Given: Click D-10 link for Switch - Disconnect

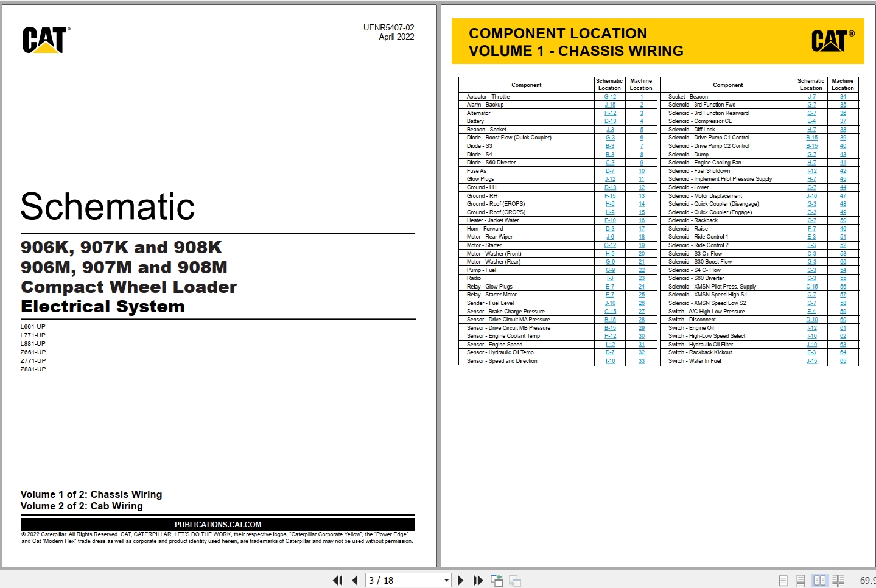Looking at the screenshot, I should point(812,320).
